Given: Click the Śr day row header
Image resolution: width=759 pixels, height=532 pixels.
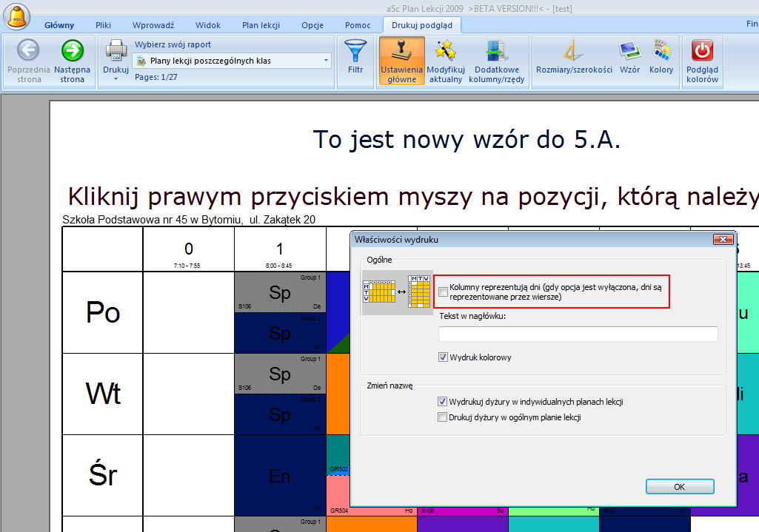Looking at the screenshot, I should (103, 476).
